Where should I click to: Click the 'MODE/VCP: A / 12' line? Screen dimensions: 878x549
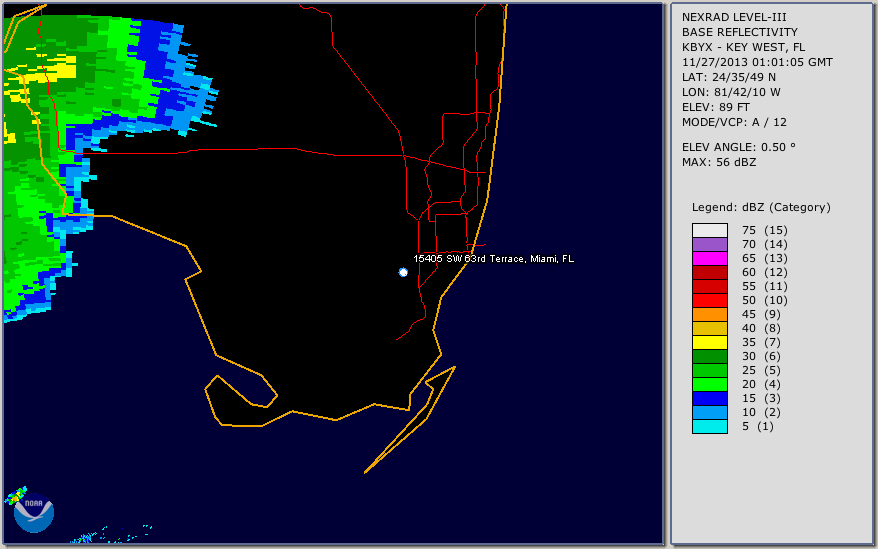click(x=734, y=122)
